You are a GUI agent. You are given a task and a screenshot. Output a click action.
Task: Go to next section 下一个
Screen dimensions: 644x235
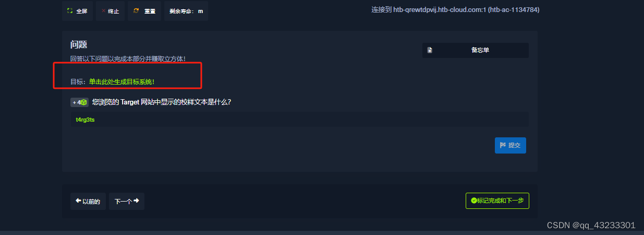point(127,201)
